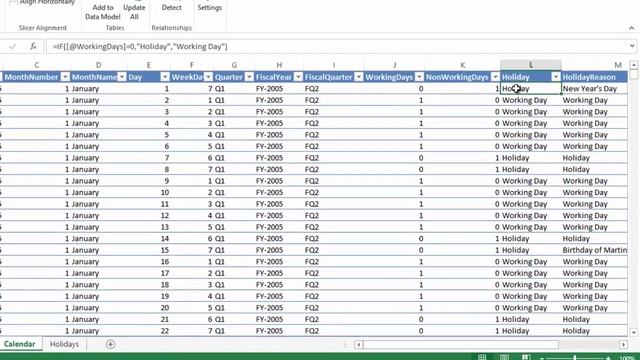Image resolution: width=640 pixels, height=360 pixels.
Task: Select column J header
Action: point(394,65)
